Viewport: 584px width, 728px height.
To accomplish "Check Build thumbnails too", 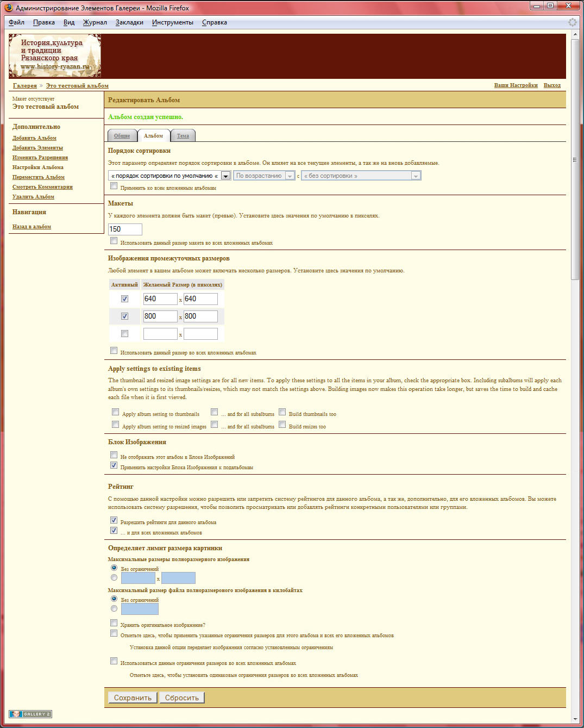I will click(x=282, y=412).
